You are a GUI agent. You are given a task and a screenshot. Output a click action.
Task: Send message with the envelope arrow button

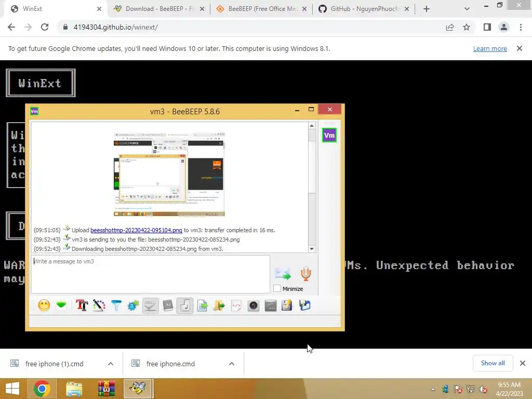(x=283, y=273)
